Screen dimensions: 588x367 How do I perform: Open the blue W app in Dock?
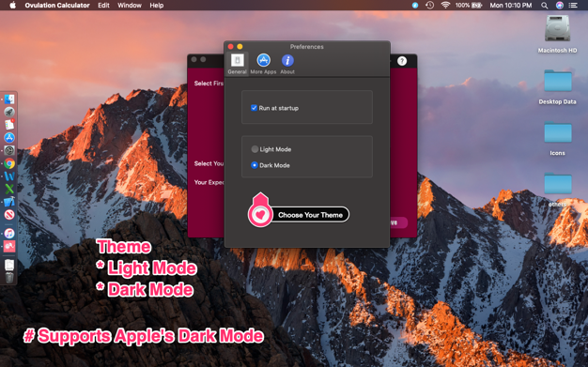(x=9, y=176)
